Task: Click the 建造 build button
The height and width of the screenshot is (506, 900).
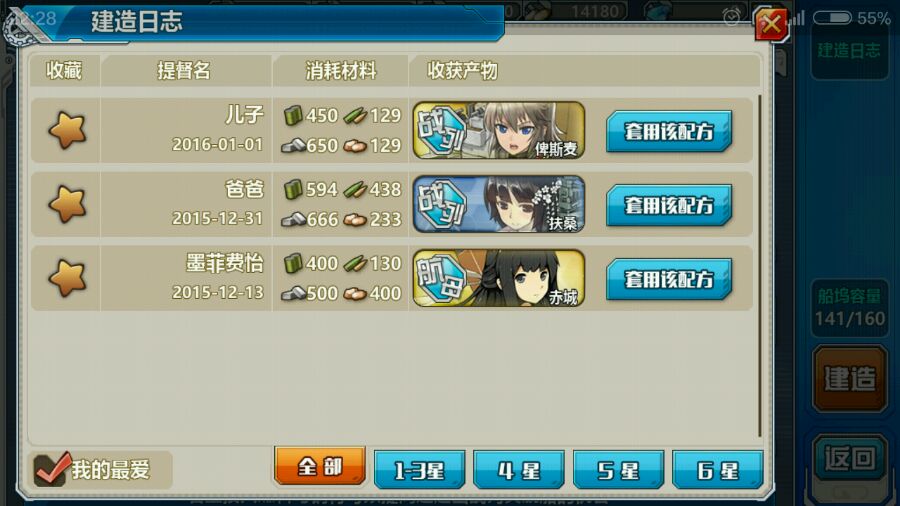Action: (850, 379)
